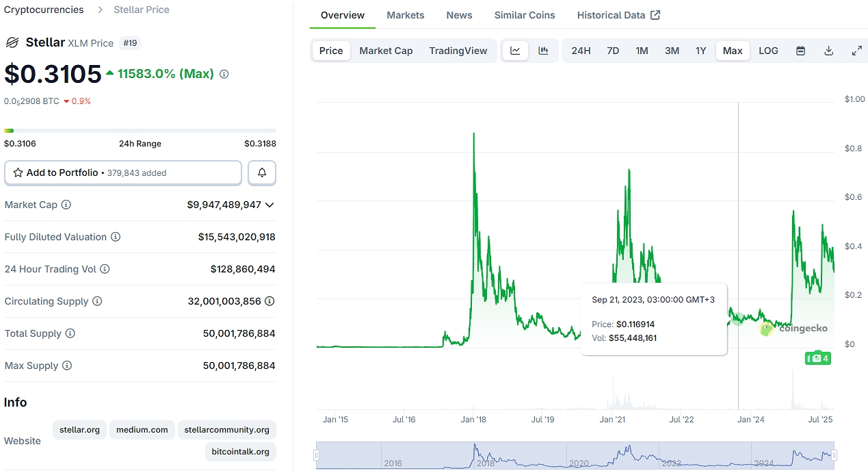This screenshot has height=473, width=868.
Task: Click the left handle of chart range slider
Action: [x=316, y=455]
